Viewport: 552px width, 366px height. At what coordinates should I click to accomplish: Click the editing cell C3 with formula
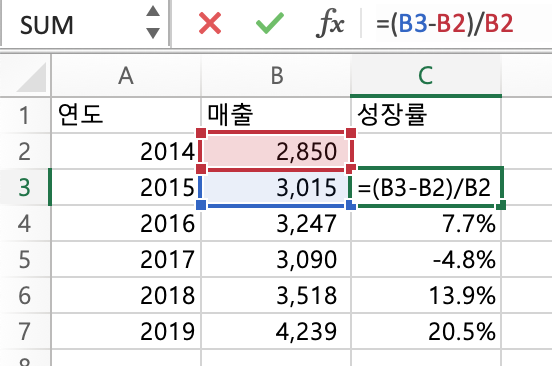pos(426,187)
